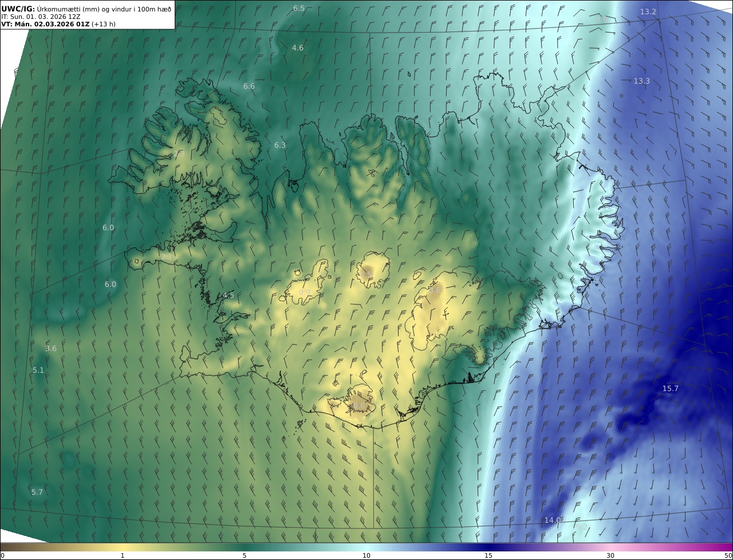
Task: Pick the yellow color near scale value 1
Action: 123,547
